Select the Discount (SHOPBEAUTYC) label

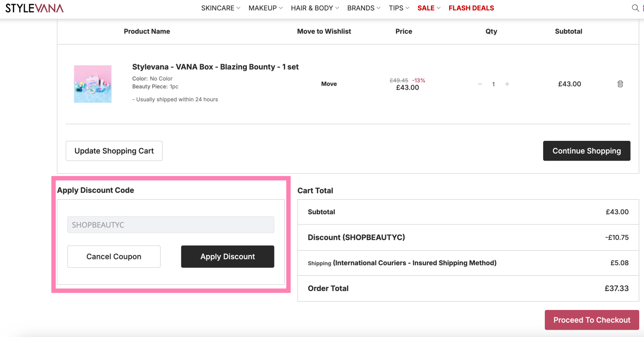(356, 237)
